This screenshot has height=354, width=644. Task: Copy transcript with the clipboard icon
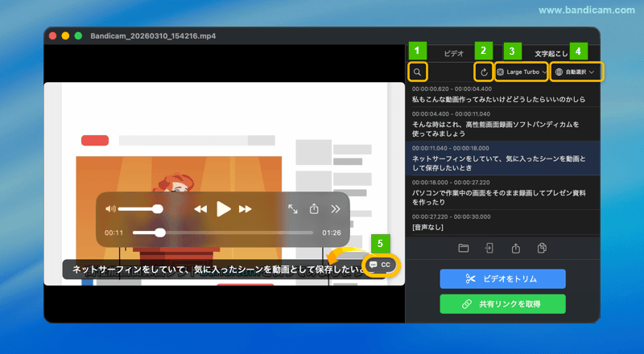coord(542,248)
